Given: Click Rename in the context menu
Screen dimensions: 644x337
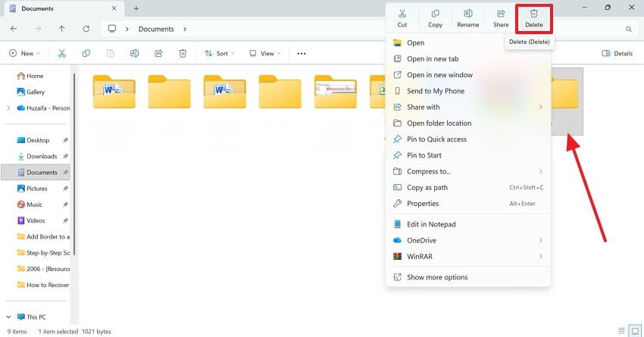Looking at the screenshot, I should (467, 19).
